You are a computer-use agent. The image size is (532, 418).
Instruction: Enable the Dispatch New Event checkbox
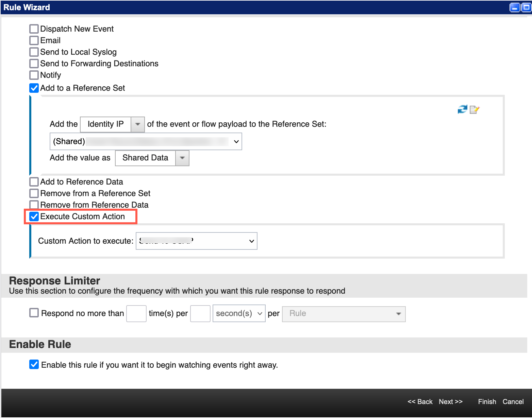(34, 29)
